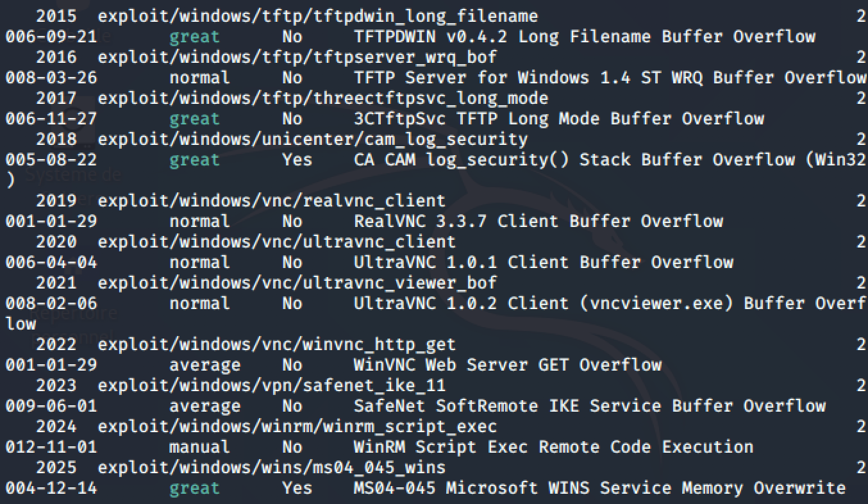
Task: Click date fragment 009-06-01
Action: coord(51,406)
